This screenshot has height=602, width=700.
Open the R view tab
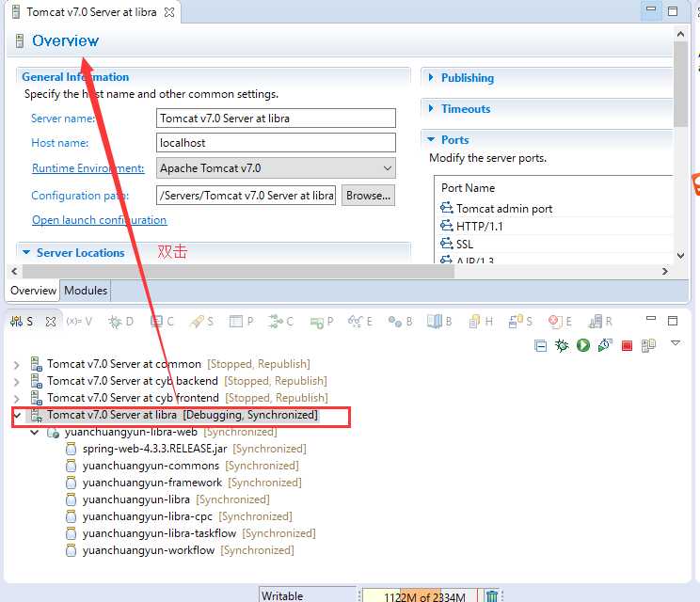coord(600,322)
